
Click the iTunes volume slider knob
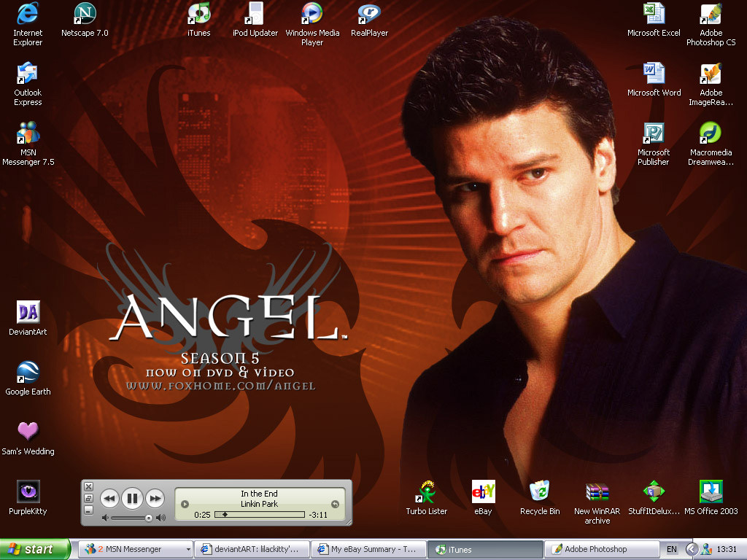coord(149,518)
